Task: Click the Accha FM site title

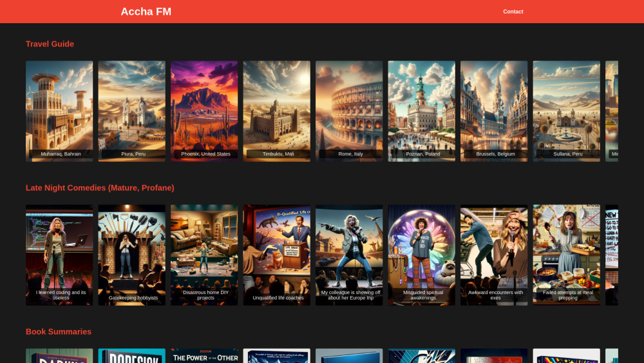Action: 146,12
